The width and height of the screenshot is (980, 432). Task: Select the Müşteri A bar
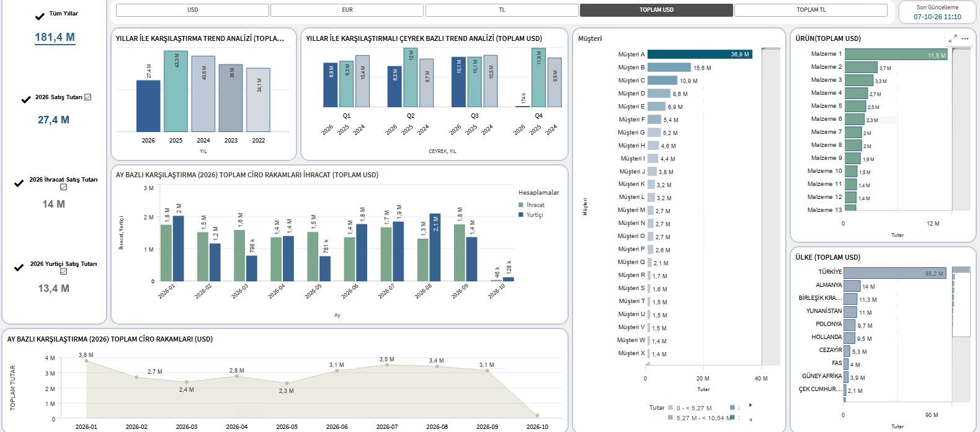coord(700,55)
